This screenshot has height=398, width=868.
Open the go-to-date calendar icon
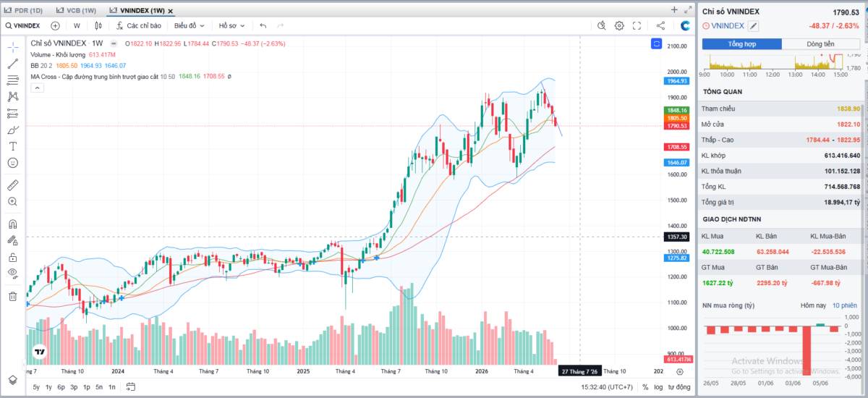(130, 387)
